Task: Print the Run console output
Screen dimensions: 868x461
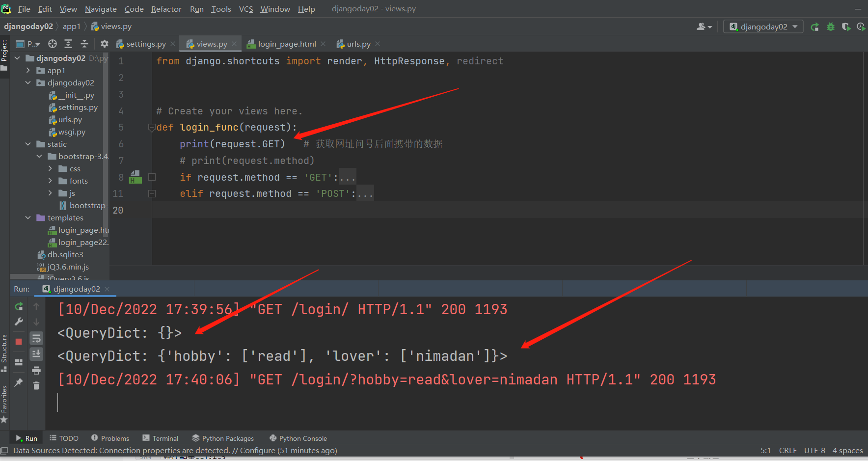Action: (x=36, y=370)
